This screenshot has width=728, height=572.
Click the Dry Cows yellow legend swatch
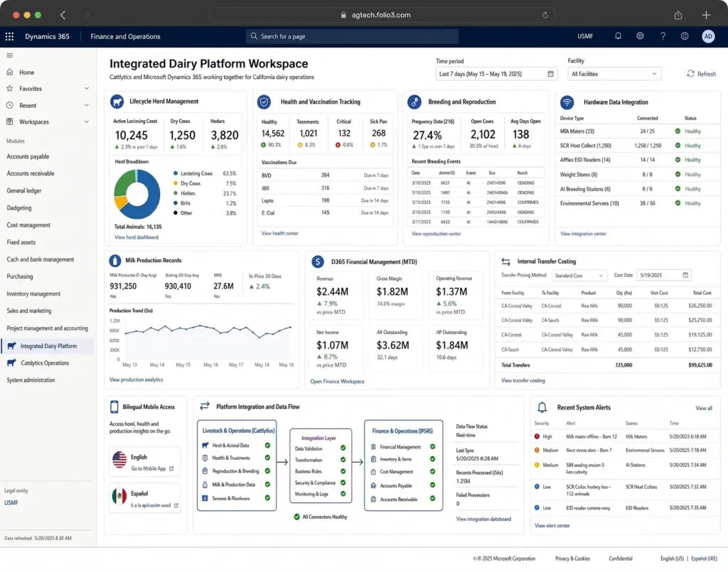[x=176, y=183]
